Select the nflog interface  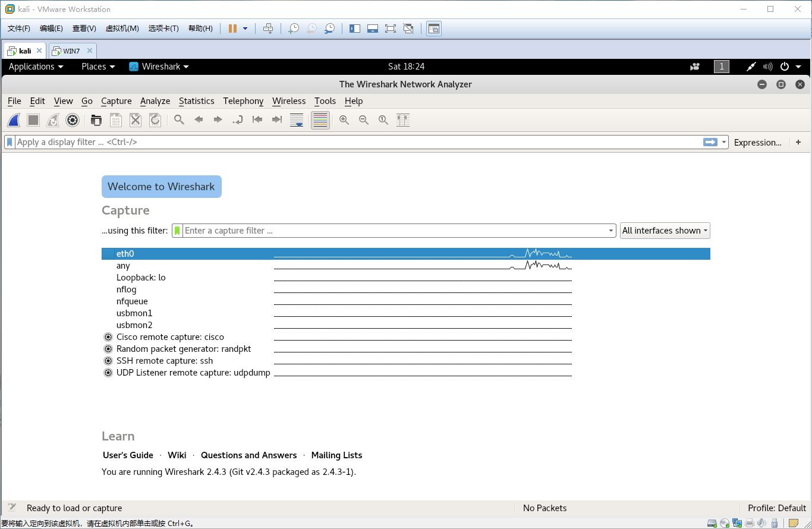tap(406, 289)
